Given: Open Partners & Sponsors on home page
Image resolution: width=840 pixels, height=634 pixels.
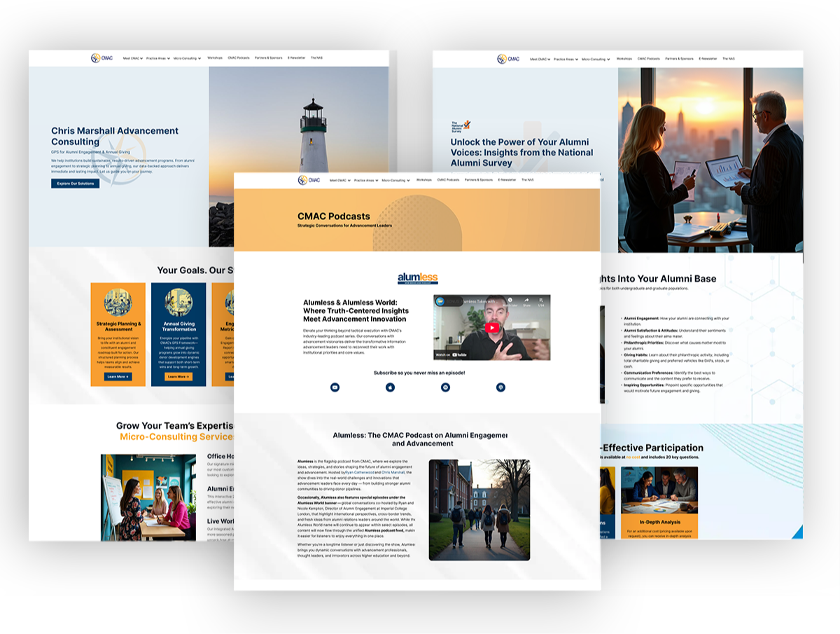Looking at the screenshot, I should coord(269,58).
